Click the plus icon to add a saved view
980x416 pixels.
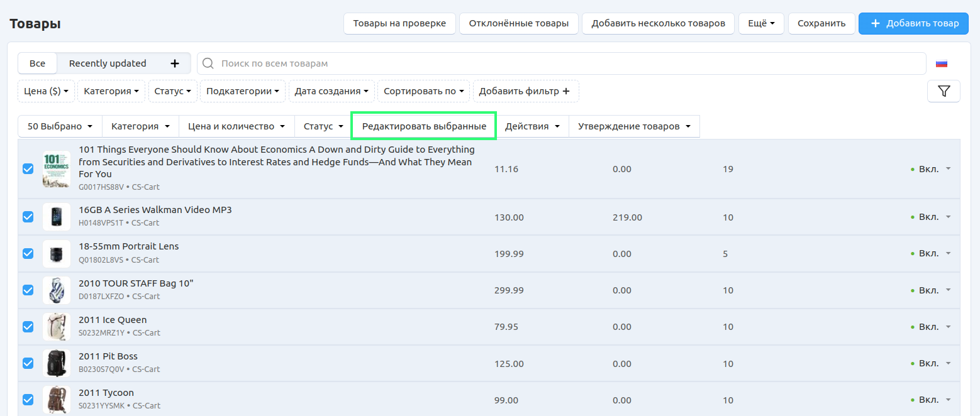coord(175,63)
